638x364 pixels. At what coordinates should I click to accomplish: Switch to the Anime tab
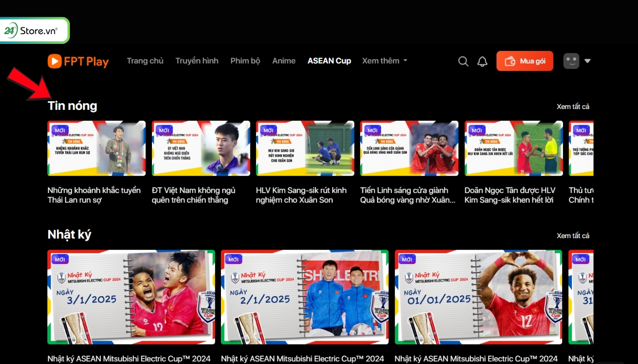(284, 61)
